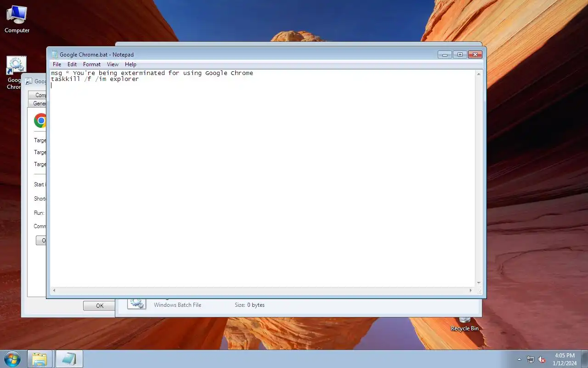Click the 'Windows Batch File' type text

[x=177, y=305]
